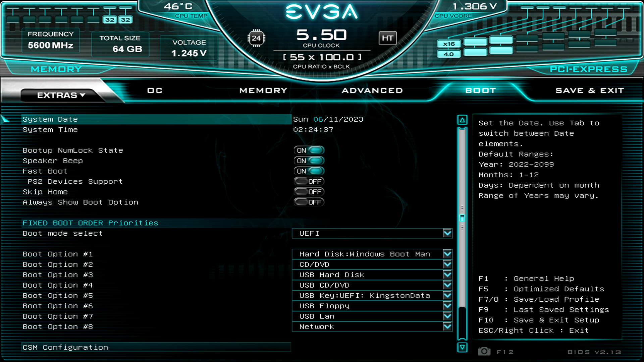Expand the Boot Option #5 USB Key dropdown
Viewport: 644px width, 362px height.
click(447, 295)
